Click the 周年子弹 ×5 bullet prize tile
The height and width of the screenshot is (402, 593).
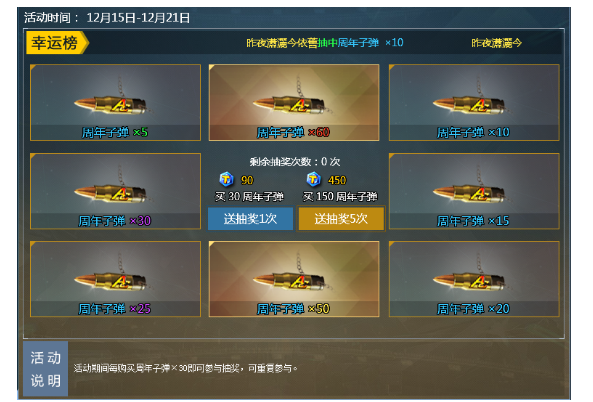coord(115,102)
